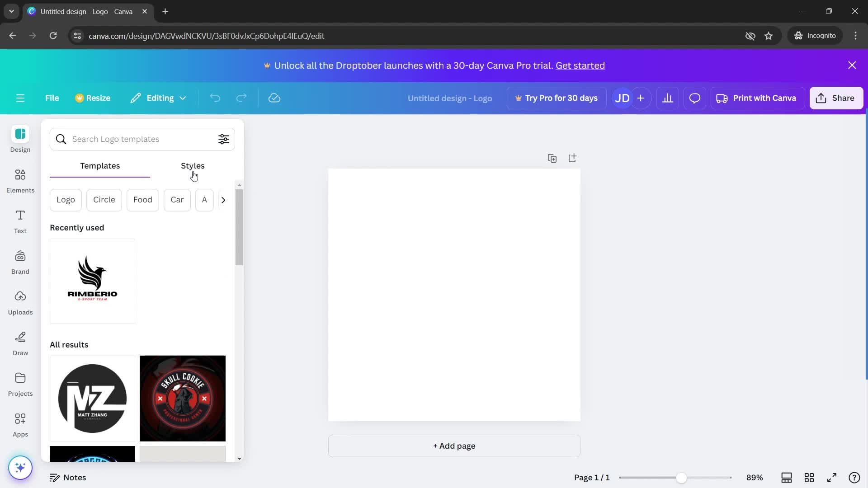Open the Text sidebar tool
The width and height of the screenshot is (868, 488).
[x=20, y=221]
